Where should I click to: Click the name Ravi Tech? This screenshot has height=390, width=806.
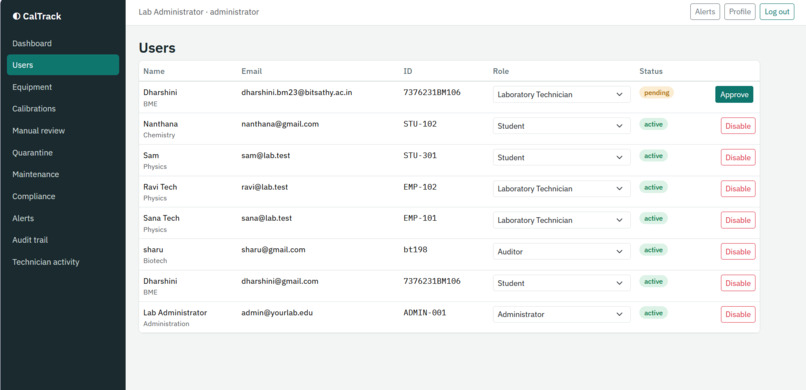160,187
